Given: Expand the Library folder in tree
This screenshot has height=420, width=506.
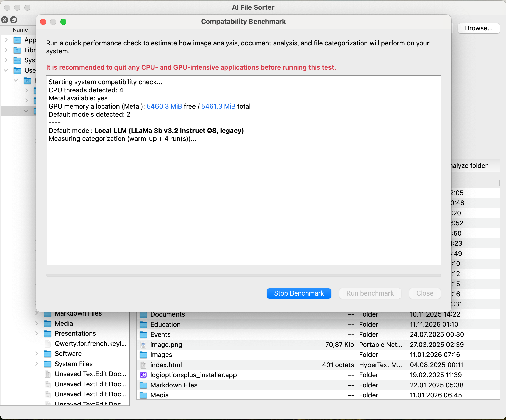Looking at the screenshot, I should point(6,50).
